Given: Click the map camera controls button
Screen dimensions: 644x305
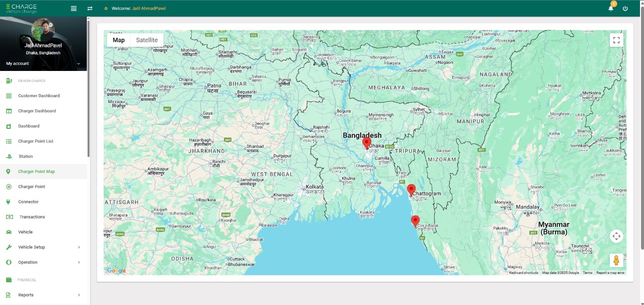Looking at the screenshot, I should pos(616,236).
